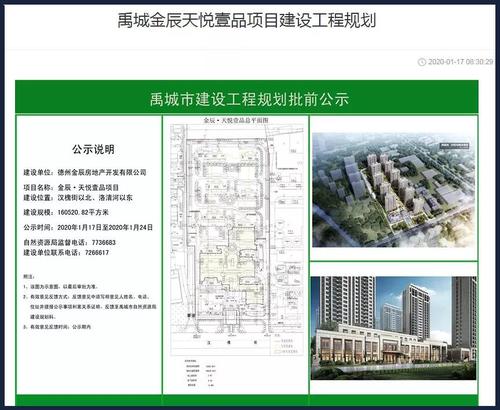Click the 附注 notes label
Image resolution: width=500 pixels, height=410 pixels.
[29, 276]
